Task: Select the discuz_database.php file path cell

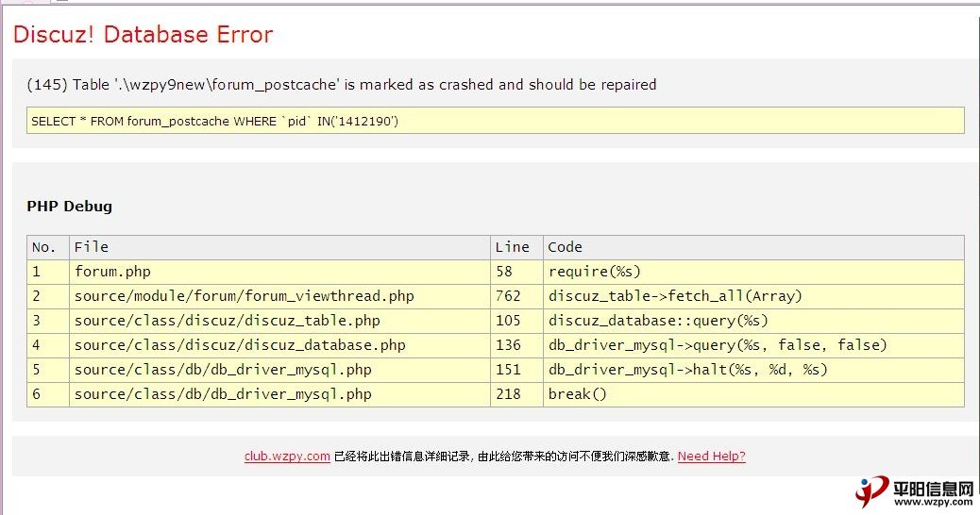Action: [x=279, y=345]
